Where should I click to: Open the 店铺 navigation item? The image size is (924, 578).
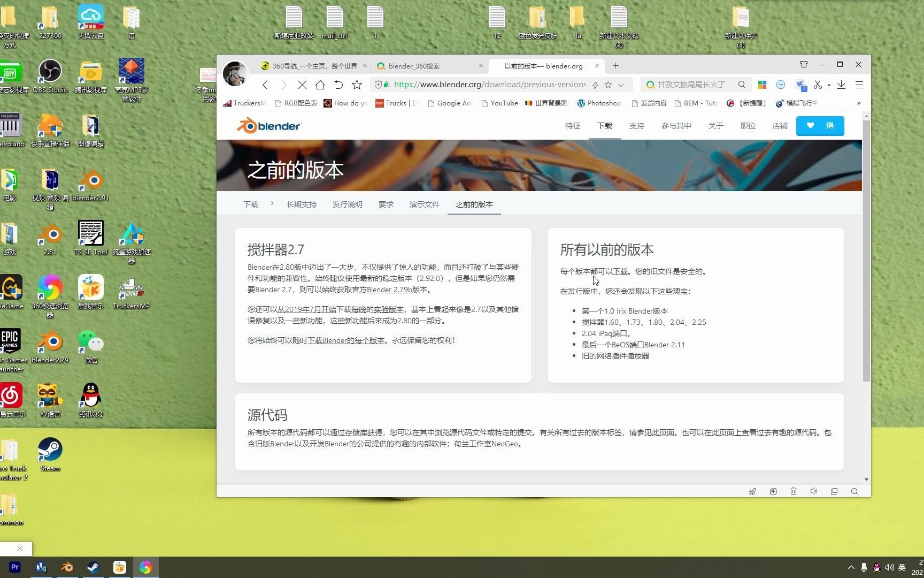coord(780,126)
